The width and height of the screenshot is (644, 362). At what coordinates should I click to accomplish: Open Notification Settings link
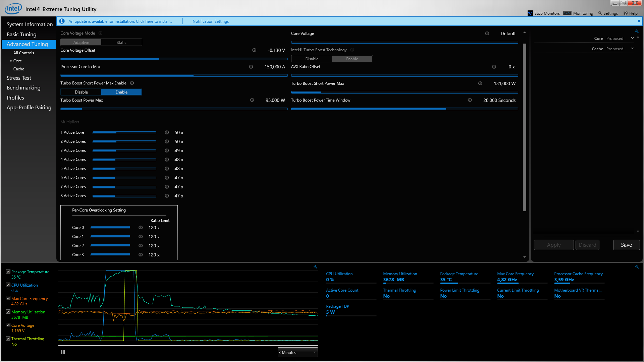tap(211, 21)
